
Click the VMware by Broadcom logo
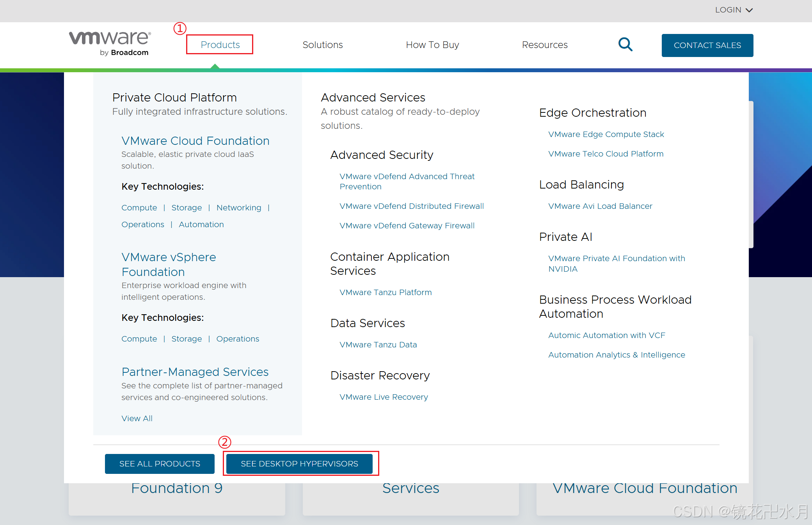pyautogui.click(x=110, y=43)
